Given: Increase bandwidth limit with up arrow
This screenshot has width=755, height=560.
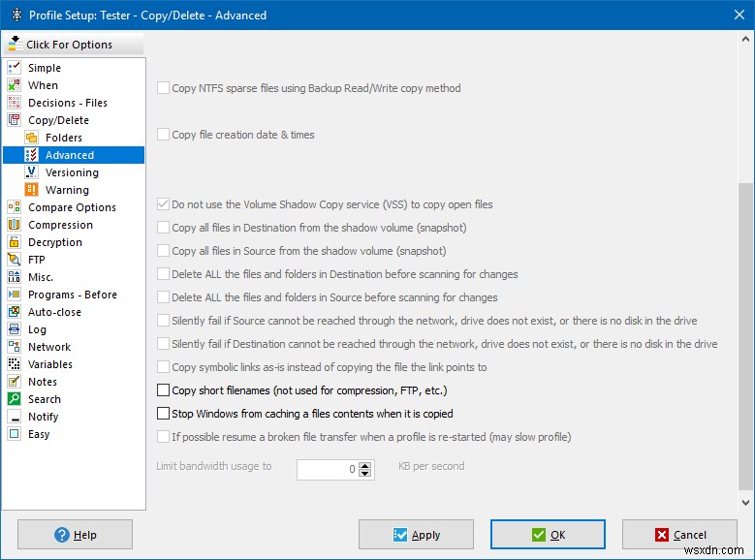Looking at the screenshot, I should (x=365, y=464).
